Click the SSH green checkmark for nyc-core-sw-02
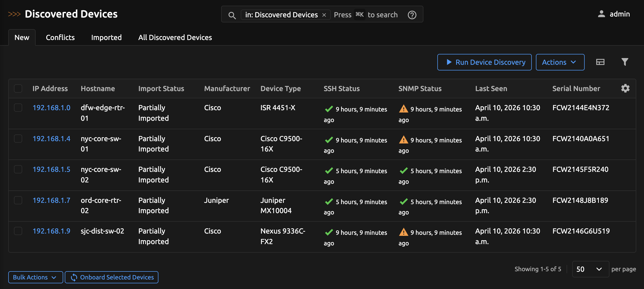This screenshot has width=644, height=289. (x=329, y=171)
